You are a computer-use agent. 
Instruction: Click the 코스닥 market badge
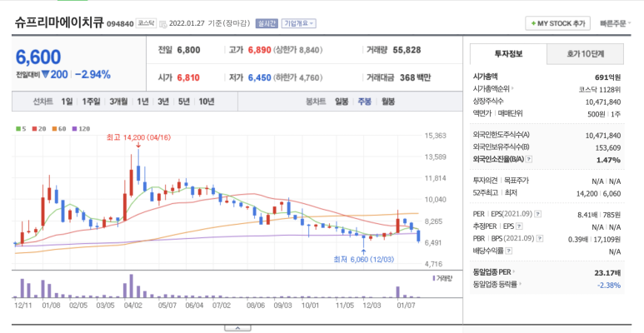[147, 23]
